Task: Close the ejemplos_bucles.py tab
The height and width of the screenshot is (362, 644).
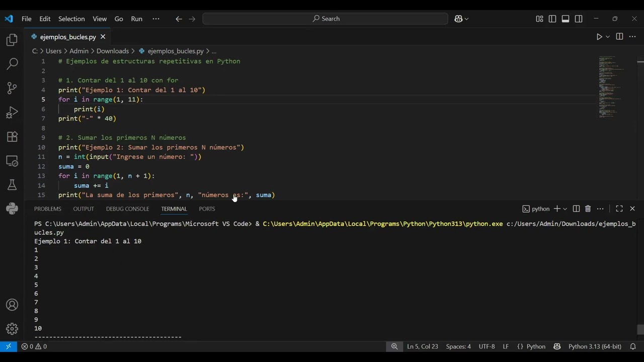Action: click(103, 37)
